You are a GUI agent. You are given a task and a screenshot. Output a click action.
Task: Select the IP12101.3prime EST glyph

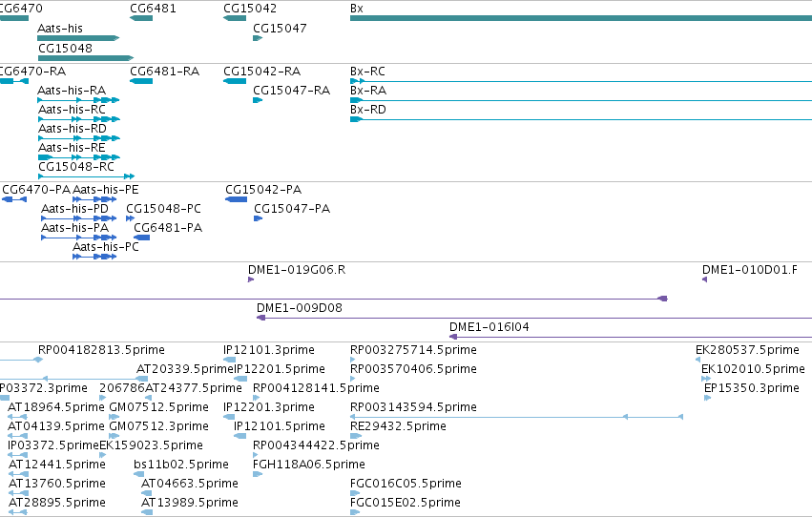(229, 360)
